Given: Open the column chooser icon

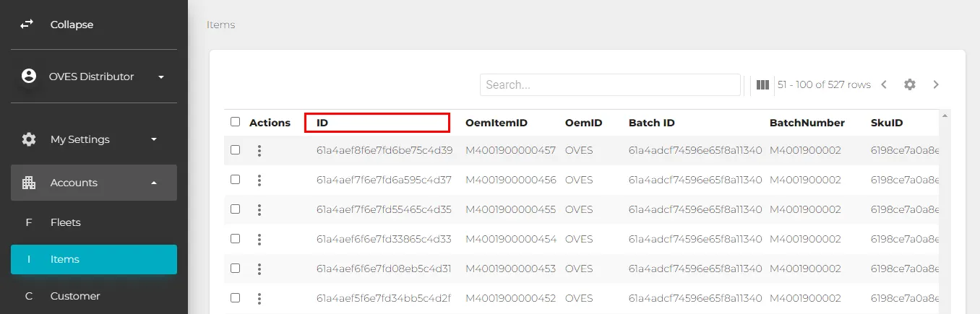Looking at the screenshot, I should pyautogui.click(x=762, y=85).
